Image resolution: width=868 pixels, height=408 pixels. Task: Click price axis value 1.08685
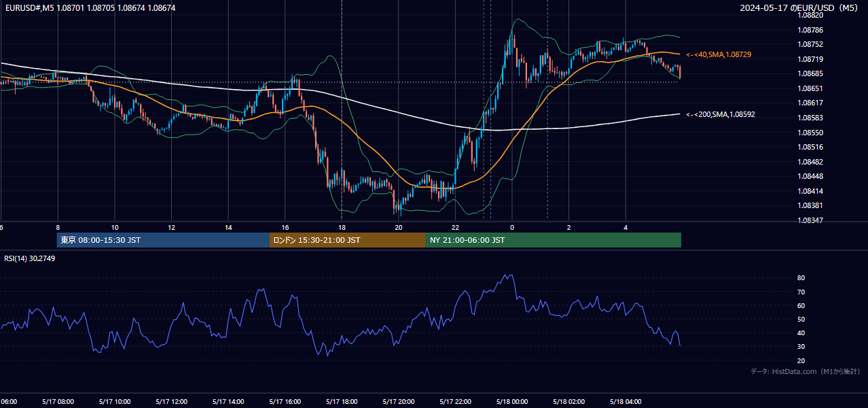pyautogui.click(x=810, y=74)
